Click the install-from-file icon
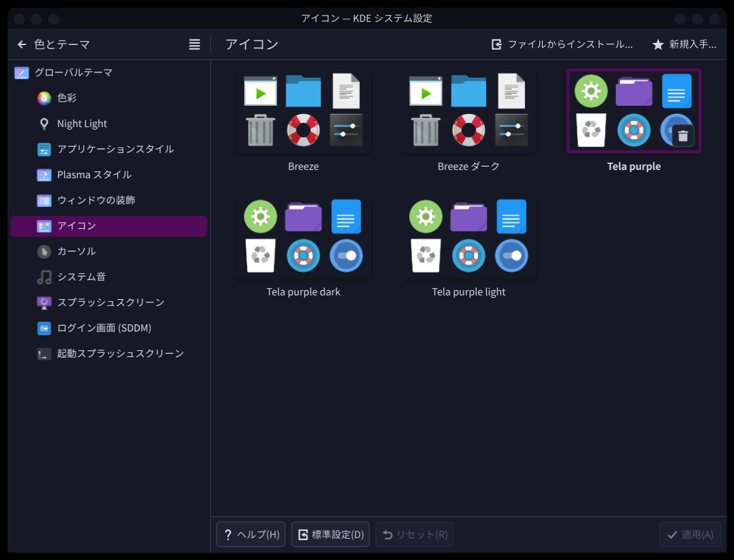734x560 pixels. [496, 44]
